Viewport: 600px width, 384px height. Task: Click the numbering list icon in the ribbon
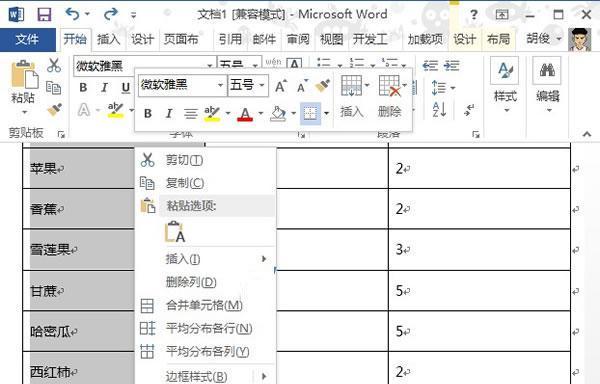357,63
